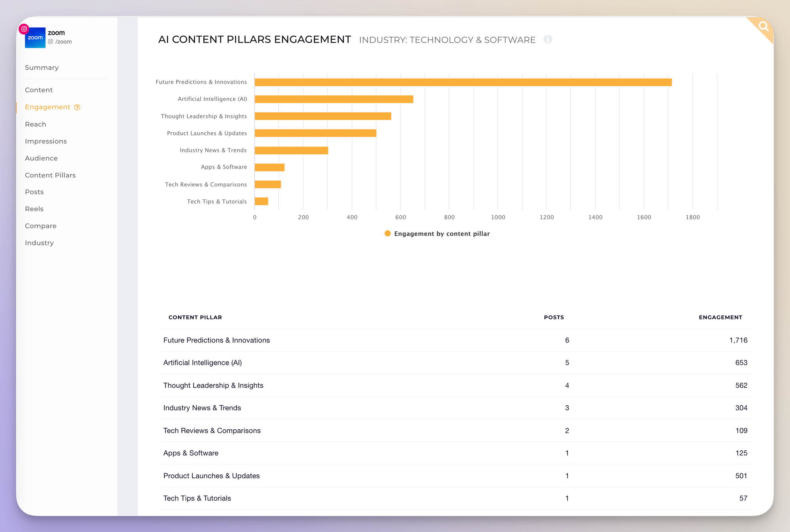Image resolution: width=790 pixels, height=532 pixels.
Task: Navigate to the Audience section
Action: tap(41, 158)
